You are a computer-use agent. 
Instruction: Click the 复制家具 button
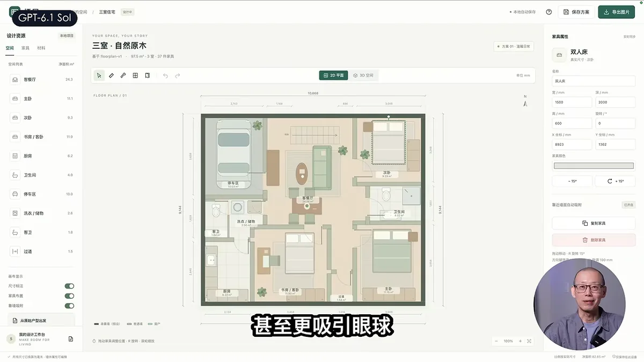tap(594, 223)
